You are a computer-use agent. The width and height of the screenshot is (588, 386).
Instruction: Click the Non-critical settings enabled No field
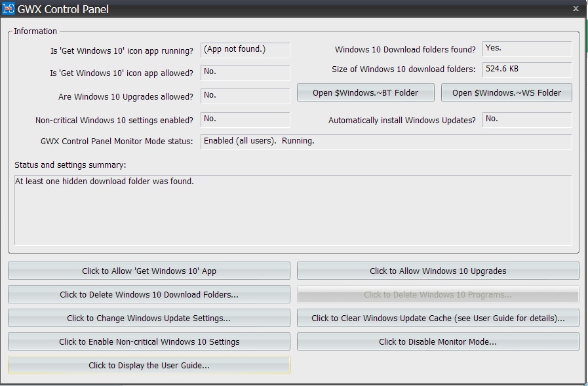(x=245, y=119)
